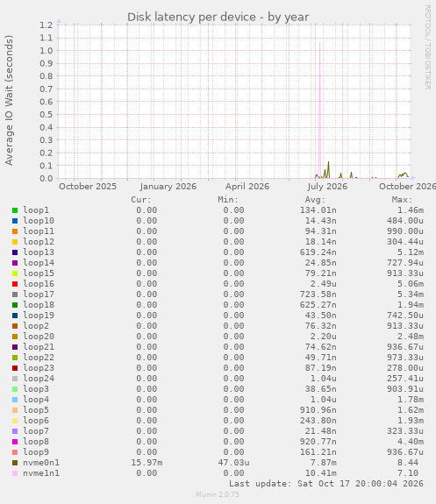Click the 'Last update' timestamp text
436x504 pixels.
326,484
